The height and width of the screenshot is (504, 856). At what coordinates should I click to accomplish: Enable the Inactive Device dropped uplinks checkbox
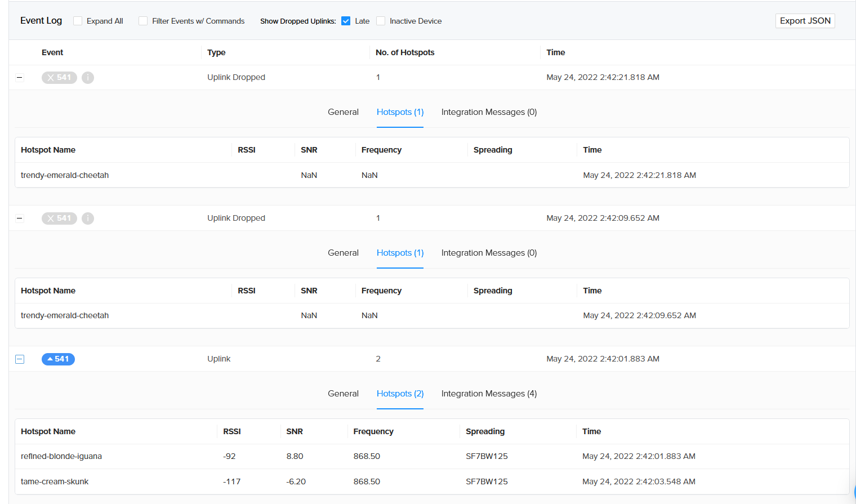(381, 21)
